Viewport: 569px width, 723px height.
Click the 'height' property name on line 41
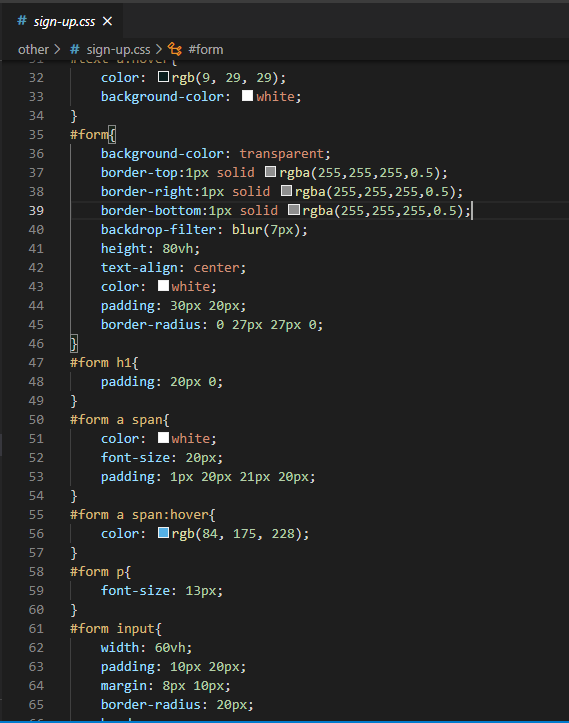tap(124, 249)
